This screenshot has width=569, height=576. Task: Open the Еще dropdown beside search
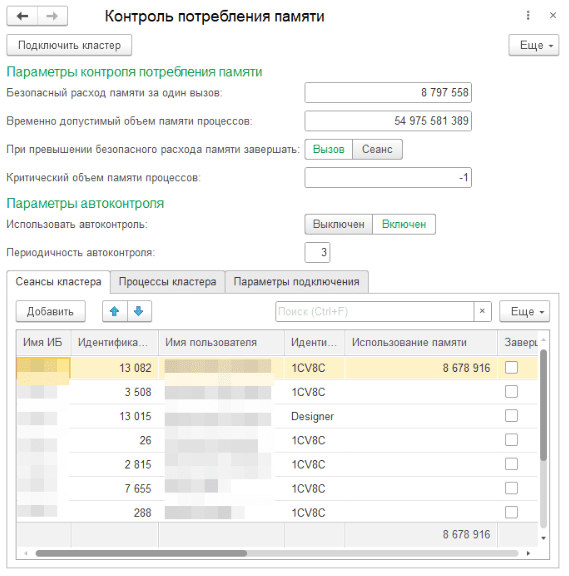[525, 311]
